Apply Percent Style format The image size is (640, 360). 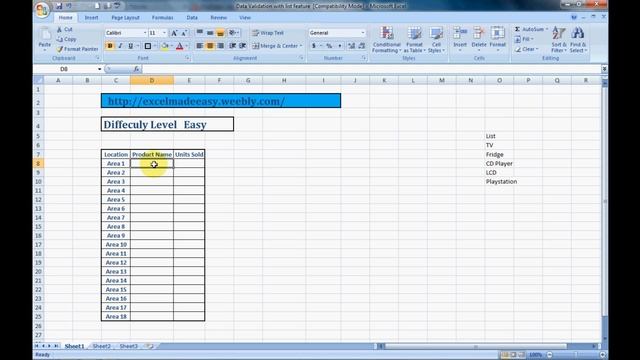tap(329, 46)
